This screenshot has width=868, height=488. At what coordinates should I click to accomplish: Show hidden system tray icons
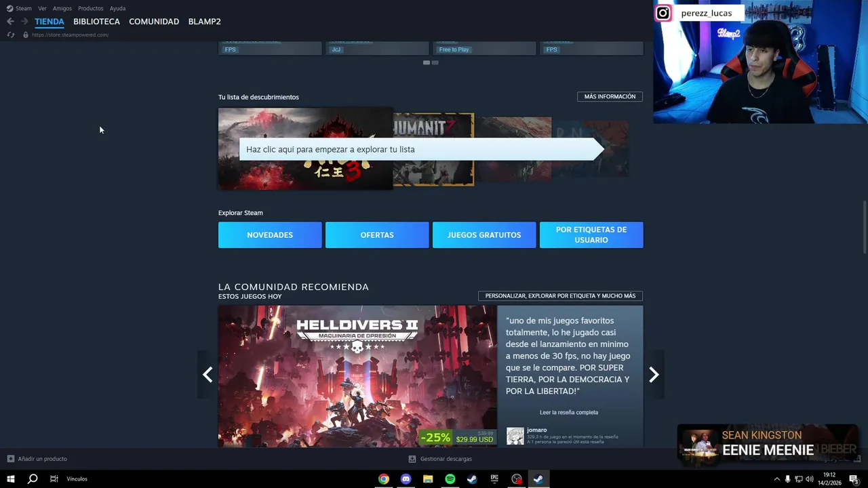tap(776, 479)
